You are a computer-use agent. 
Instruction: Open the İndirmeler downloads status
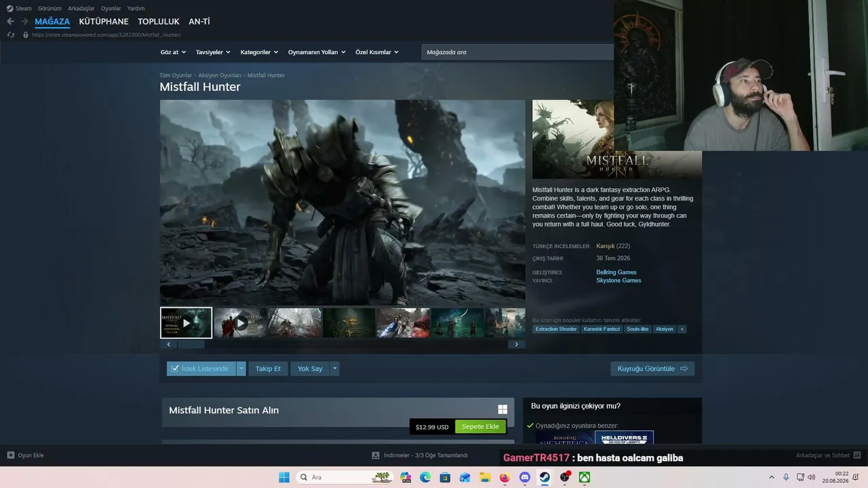click(x=420, y=455)
